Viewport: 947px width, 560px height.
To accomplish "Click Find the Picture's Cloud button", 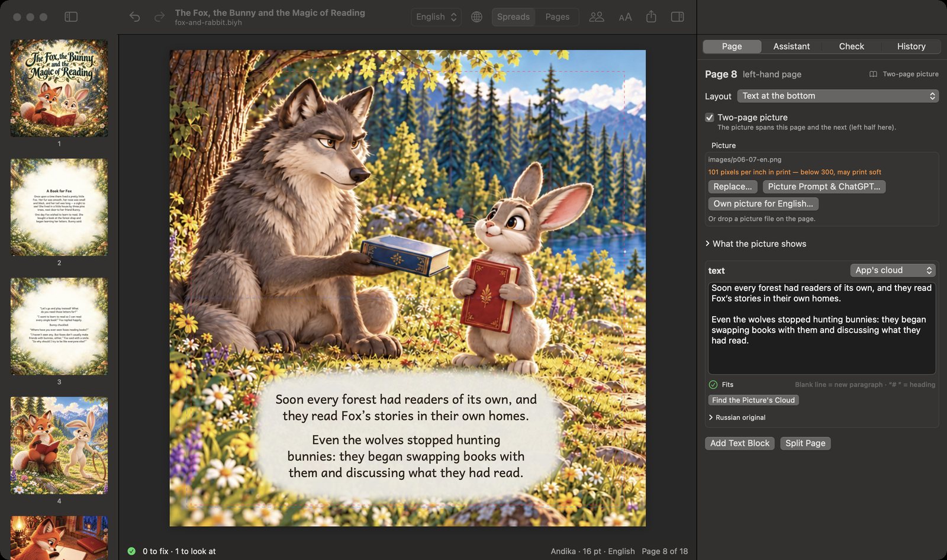I will click(753, 400).
